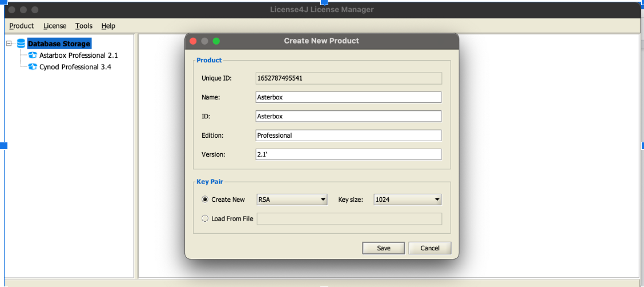Open the Help menu
This screenshot has width=644, height=287.
[x=108, y=26]
